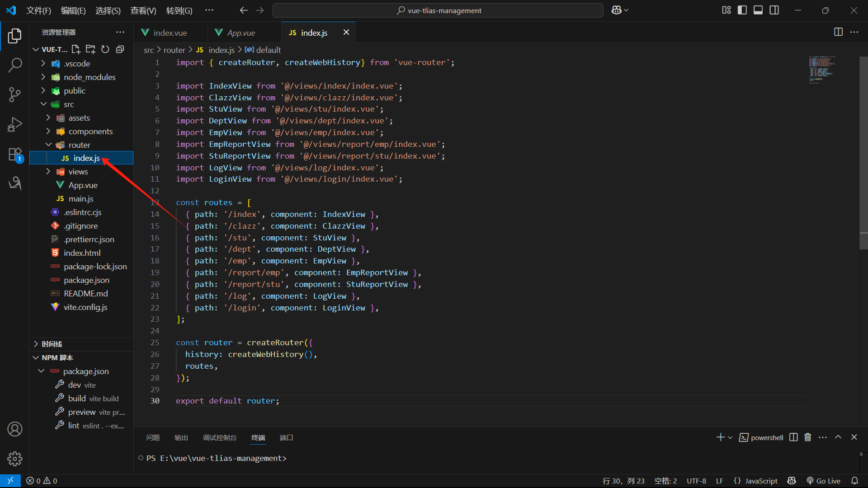
Task: Refresh the explorer file tree
Action: tap(105, 49)
